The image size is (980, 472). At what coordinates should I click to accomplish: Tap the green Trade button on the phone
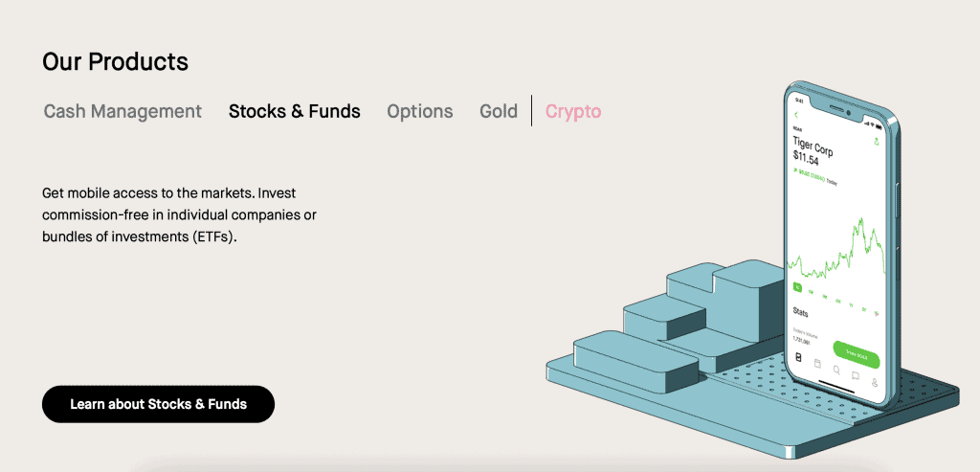[857, 354]
